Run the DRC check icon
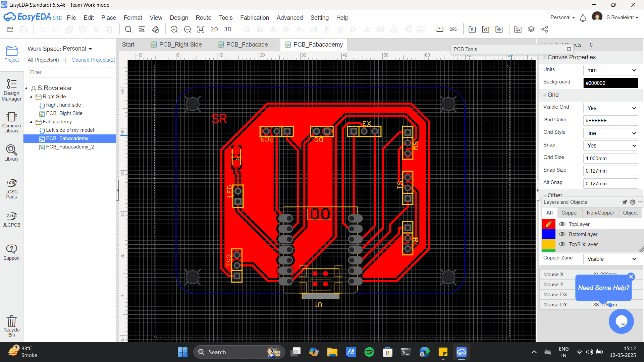The height and width of the screenshot is (362, 644). 453,29
